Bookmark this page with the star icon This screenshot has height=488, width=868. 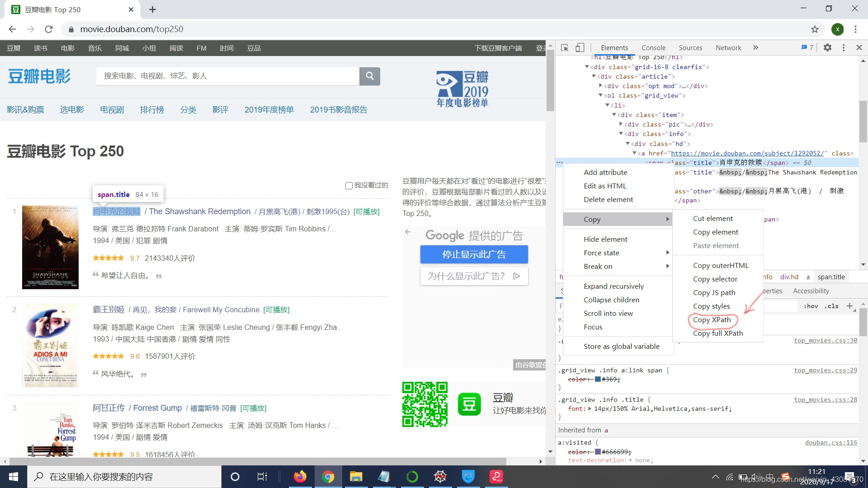[x=815, y=29]
